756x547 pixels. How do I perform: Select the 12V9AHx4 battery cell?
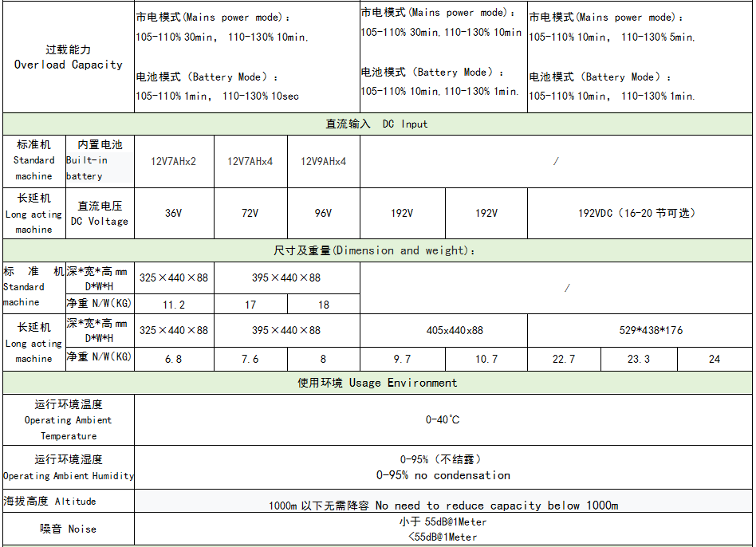(323, 161)
